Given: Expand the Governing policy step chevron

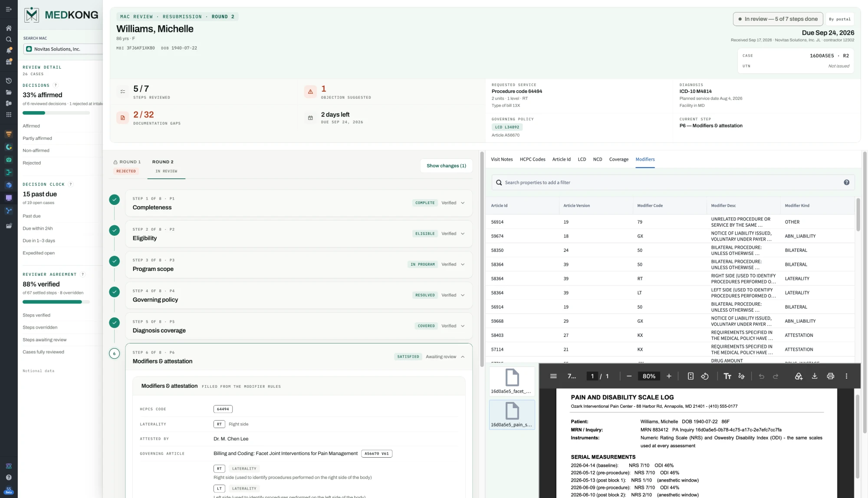Looking at the screenshot, I should pos(463,295).
